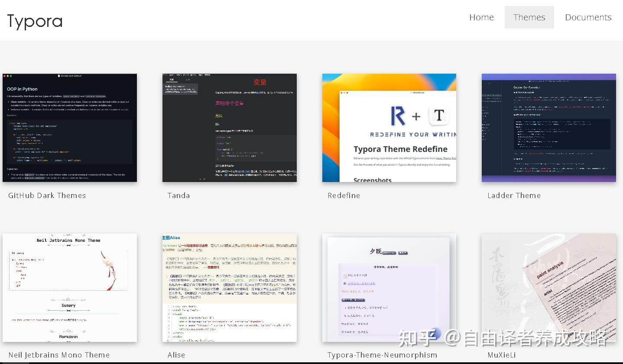This screenshot has width=623, height=364.
Task: Click the Neil Jetbrains Mono preview
Action: coord(69,287)
